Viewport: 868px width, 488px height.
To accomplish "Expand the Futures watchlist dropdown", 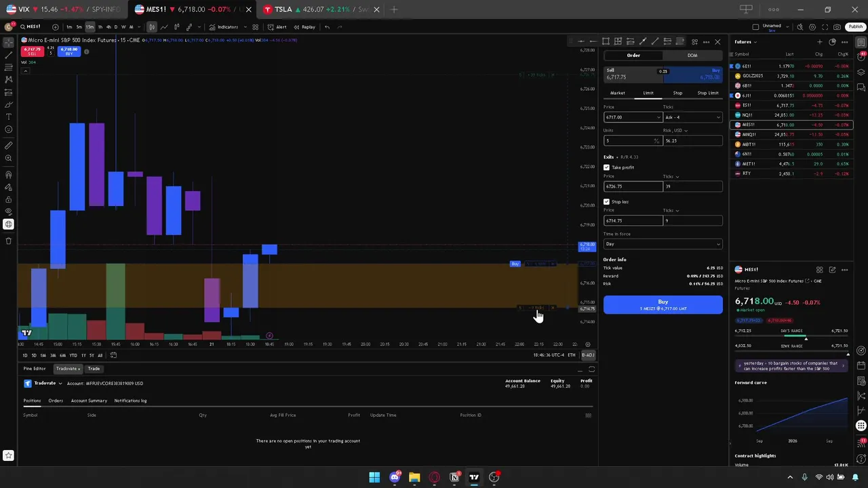I will click(x=746, y=42).
